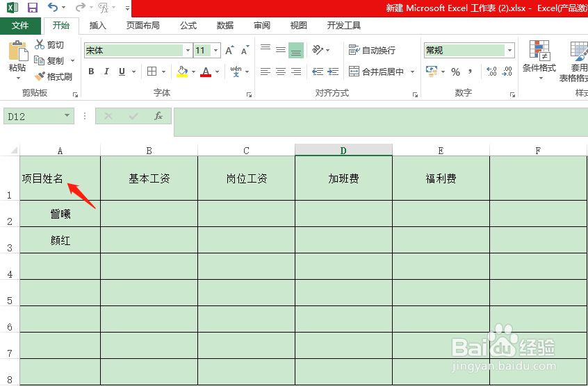The width and height of the screenshot is (588, 386).
Task: Toggle Wrap Text (自动换行)
Action: click(x=372, y=50)
